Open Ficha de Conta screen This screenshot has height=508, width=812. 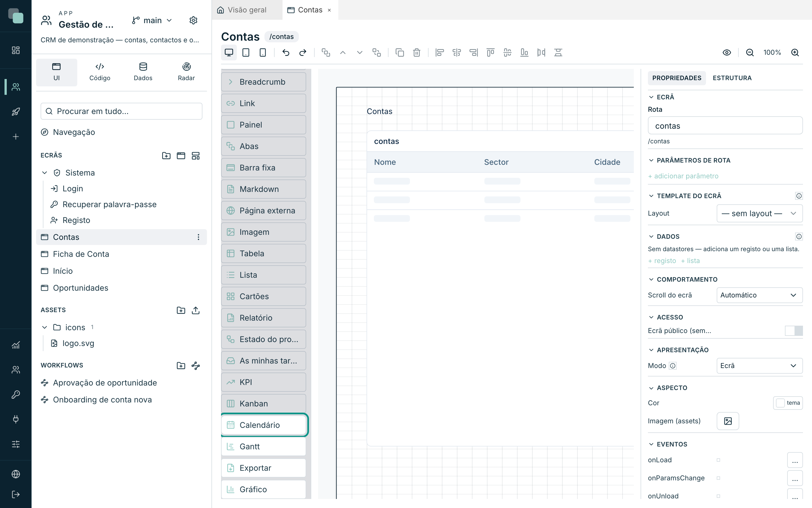tap(122, 254)
